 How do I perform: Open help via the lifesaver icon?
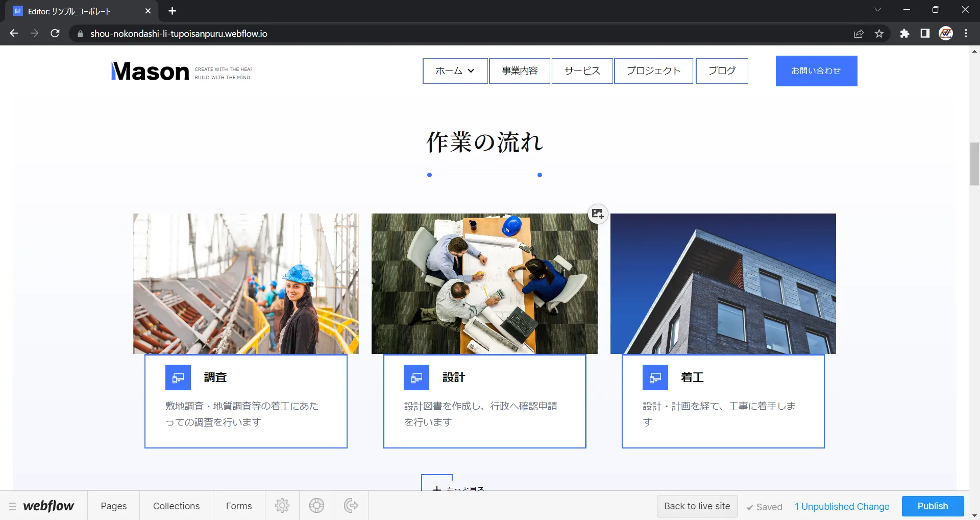[x=316, y=506]
